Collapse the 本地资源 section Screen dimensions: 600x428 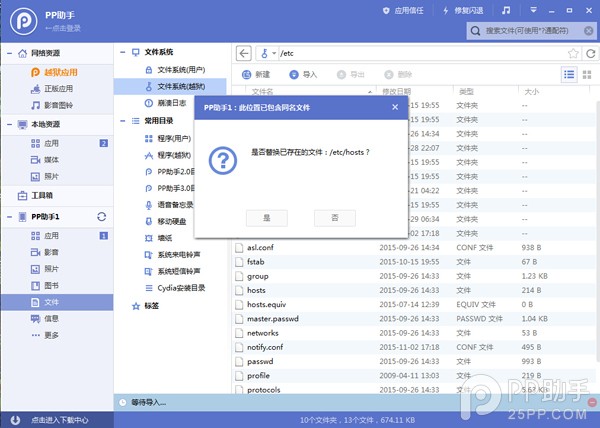pyautogui.click(x=11, y=124)
